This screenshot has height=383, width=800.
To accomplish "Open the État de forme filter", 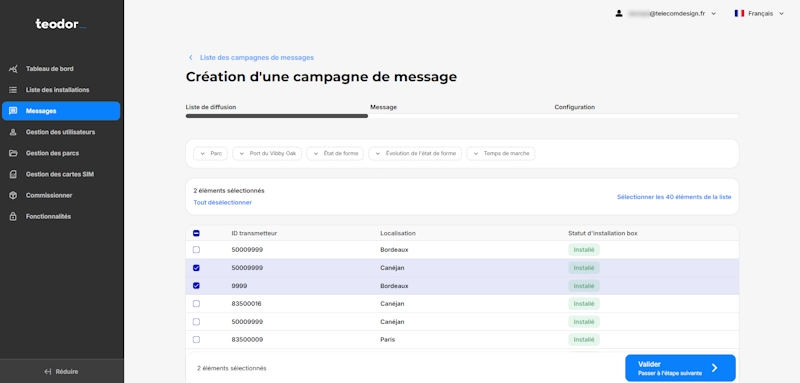I will point(335,154).
